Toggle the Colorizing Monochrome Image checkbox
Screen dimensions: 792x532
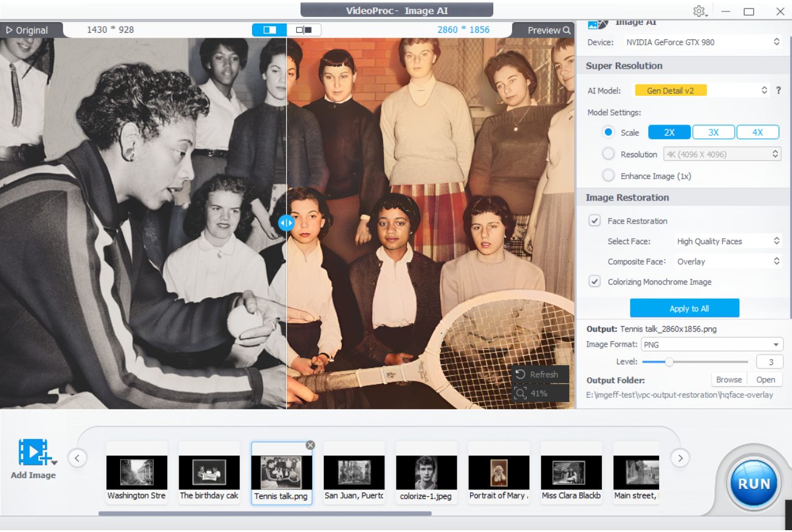click(x=595, y=282)
